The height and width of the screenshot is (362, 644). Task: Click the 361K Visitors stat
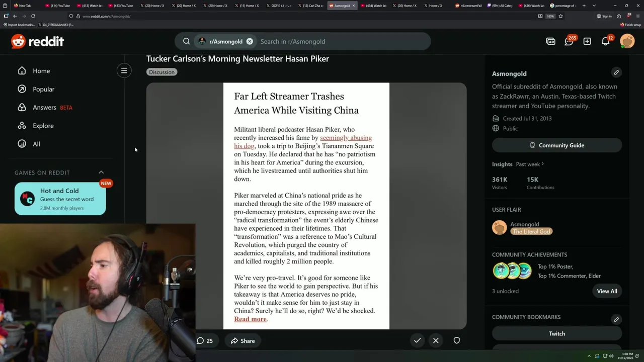(500, 183)
